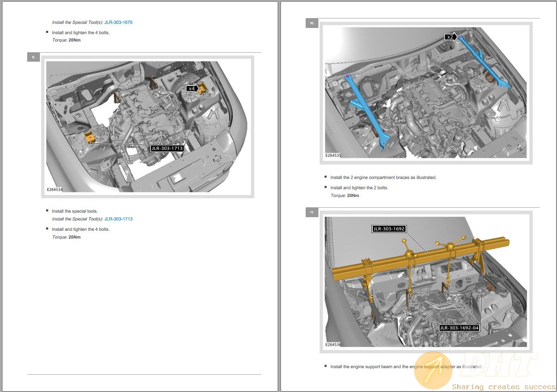Click 'Install the engine support beam' line
Image resolution: width=557 pixels, height=392 pixels.
click(x=406, y=366)
